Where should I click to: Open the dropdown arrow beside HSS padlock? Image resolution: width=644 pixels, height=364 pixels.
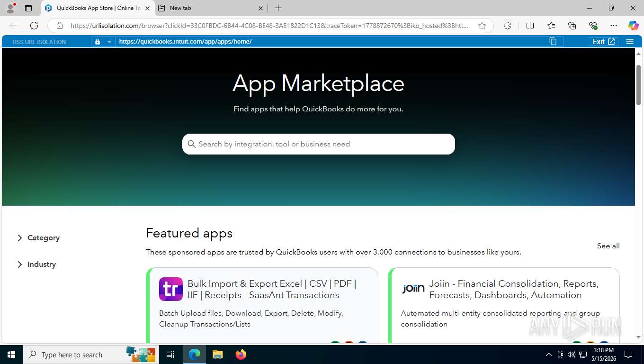tap(109, 42)
